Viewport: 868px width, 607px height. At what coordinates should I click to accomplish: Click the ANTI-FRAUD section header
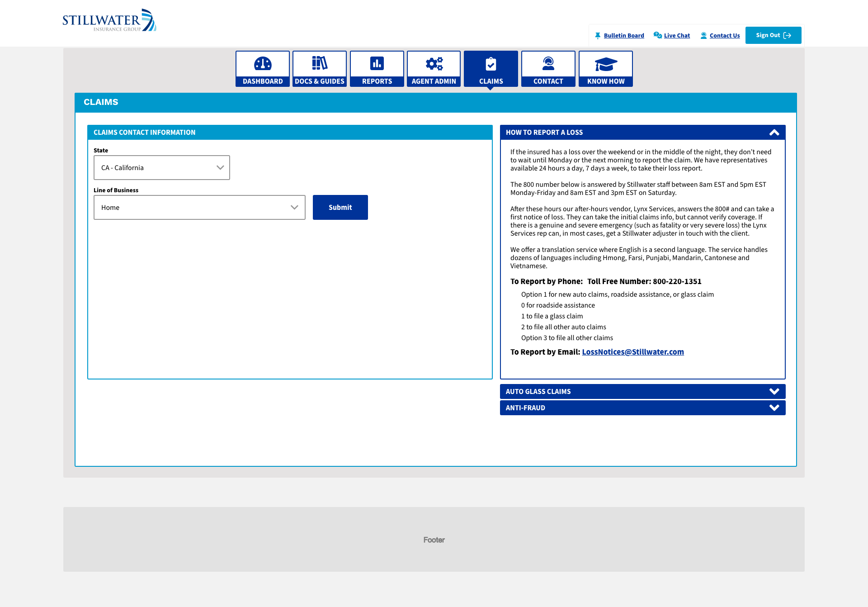click(643, 408)
